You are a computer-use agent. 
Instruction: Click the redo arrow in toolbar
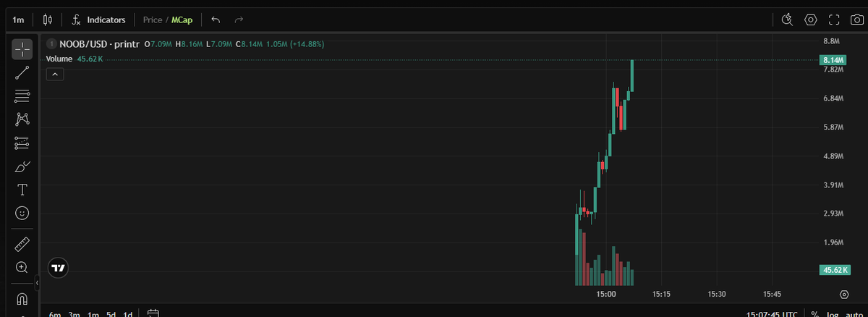[x=239, y=20]
